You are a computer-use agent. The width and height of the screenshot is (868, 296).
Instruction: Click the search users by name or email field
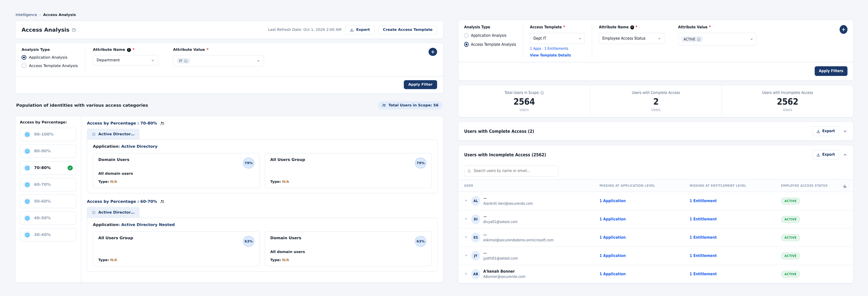tap(511, 171)
